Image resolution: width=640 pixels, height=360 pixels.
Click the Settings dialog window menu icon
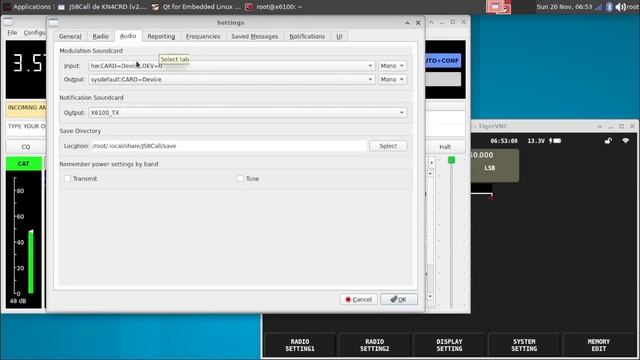tap(53, 23)
